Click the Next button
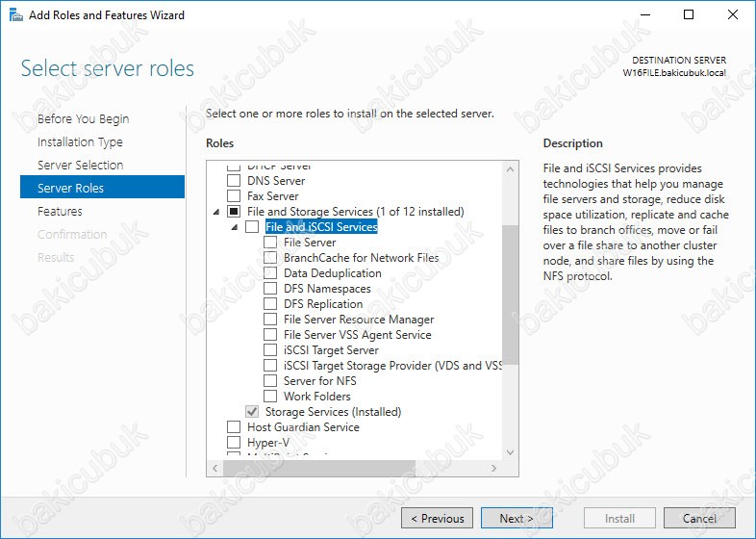Viewport: 756px width, 539px height. (517, 518)
